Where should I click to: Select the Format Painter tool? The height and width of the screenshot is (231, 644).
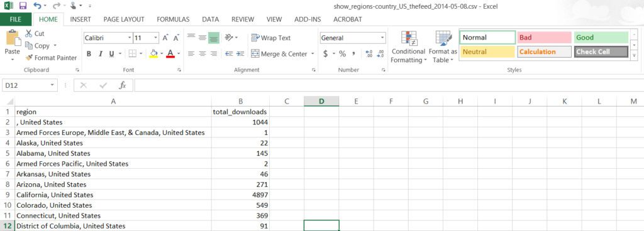coord(51,58)
